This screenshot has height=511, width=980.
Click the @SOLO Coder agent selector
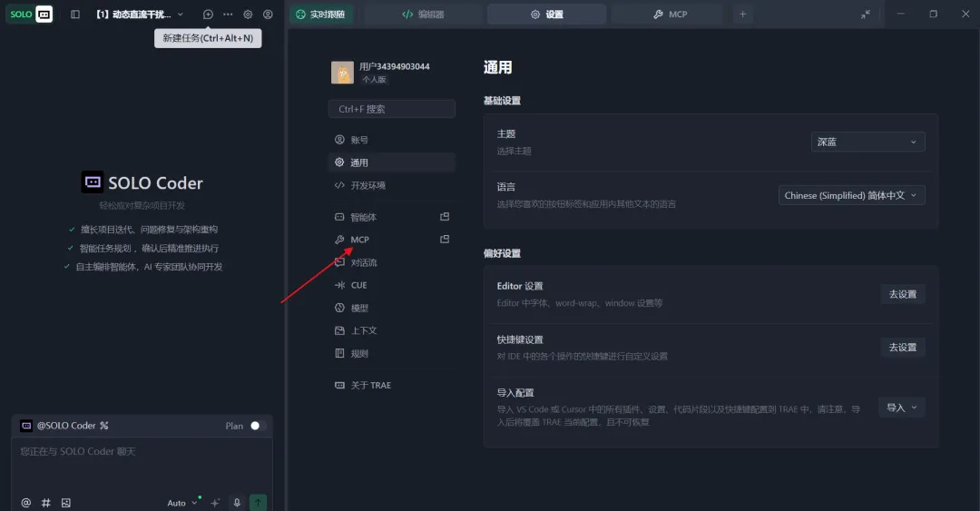click(65, 426)
